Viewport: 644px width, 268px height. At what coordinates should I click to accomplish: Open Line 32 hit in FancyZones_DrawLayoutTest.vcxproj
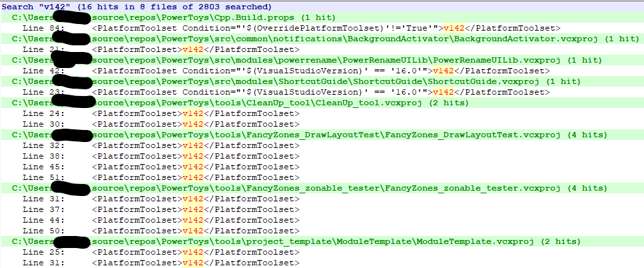pos(322,145)
